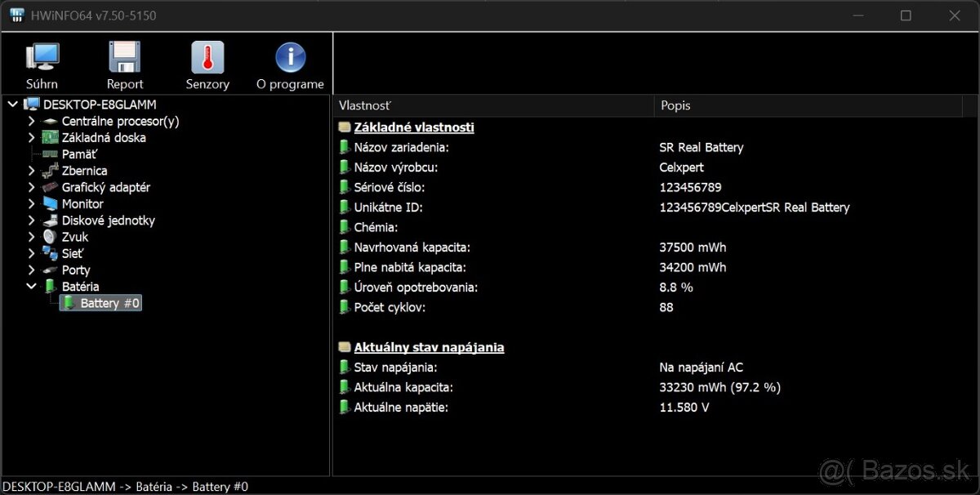Select Diskové jednotky in the tree
980x495 pixels.
(x=108, y=221)
